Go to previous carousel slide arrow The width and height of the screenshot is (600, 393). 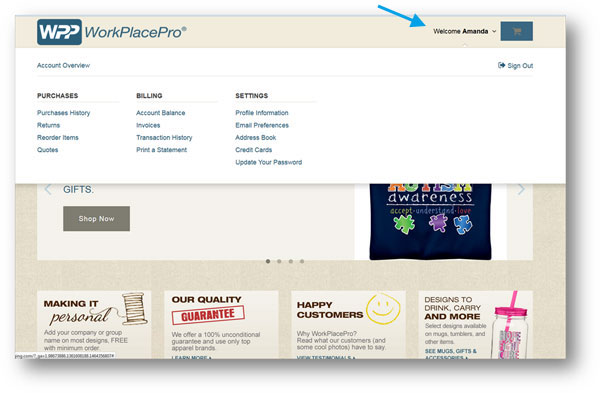(48, 189)
